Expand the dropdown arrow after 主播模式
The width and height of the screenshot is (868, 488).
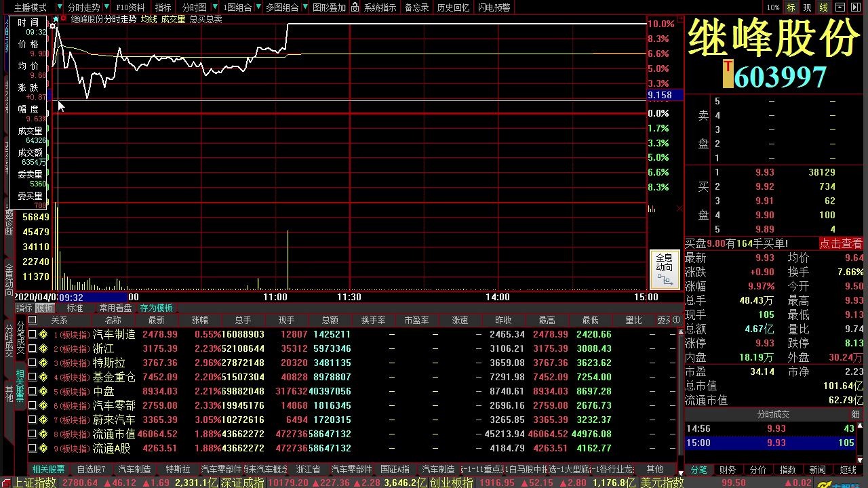pyautogui.click(x=59, y=7)
